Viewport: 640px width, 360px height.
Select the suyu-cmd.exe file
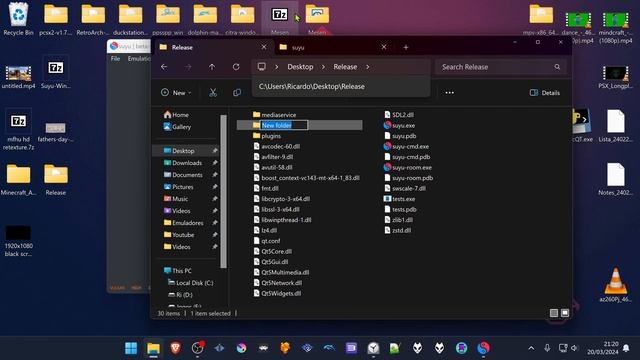(406, 146)
